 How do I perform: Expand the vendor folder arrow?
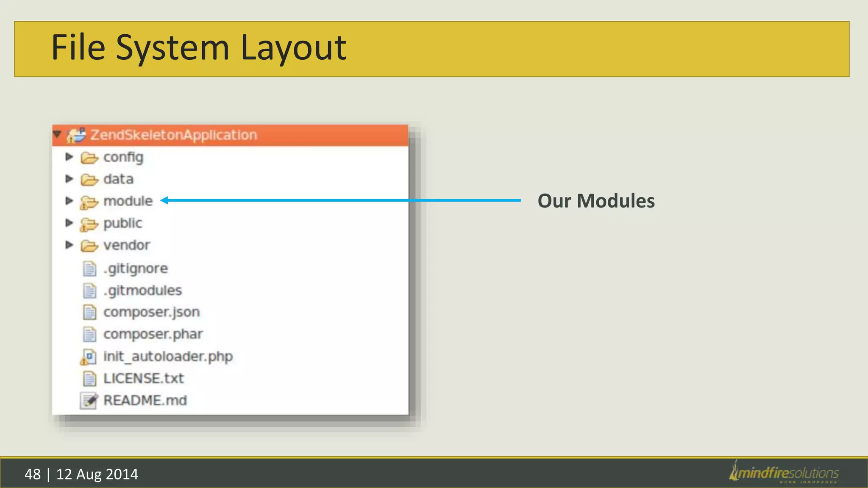point(69,245)
